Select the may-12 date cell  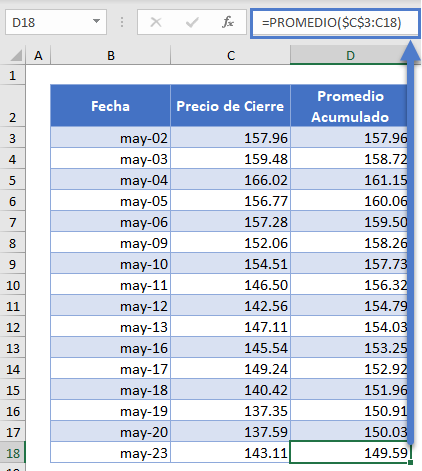(x=110, y=306)
